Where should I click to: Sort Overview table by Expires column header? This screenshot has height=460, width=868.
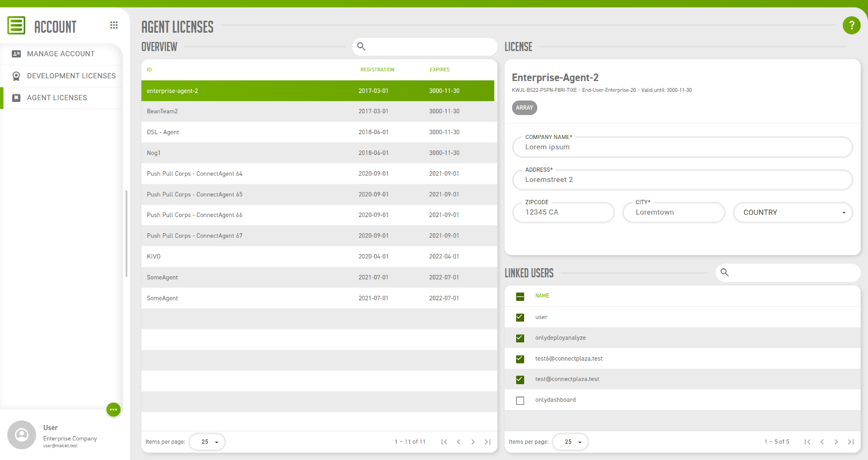click(440, 69)
